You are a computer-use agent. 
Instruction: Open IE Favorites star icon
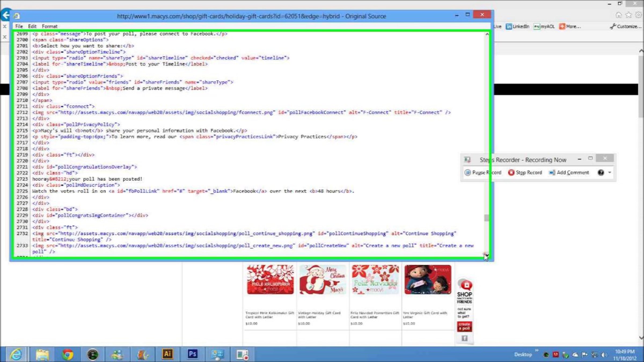click(x=628, y=15)
